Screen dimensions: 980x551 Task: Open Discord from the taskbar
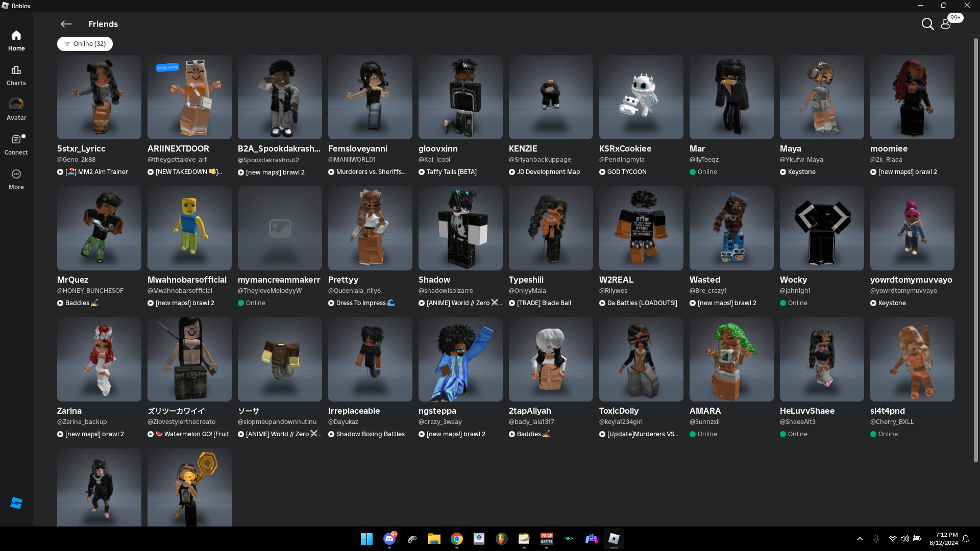389,539
